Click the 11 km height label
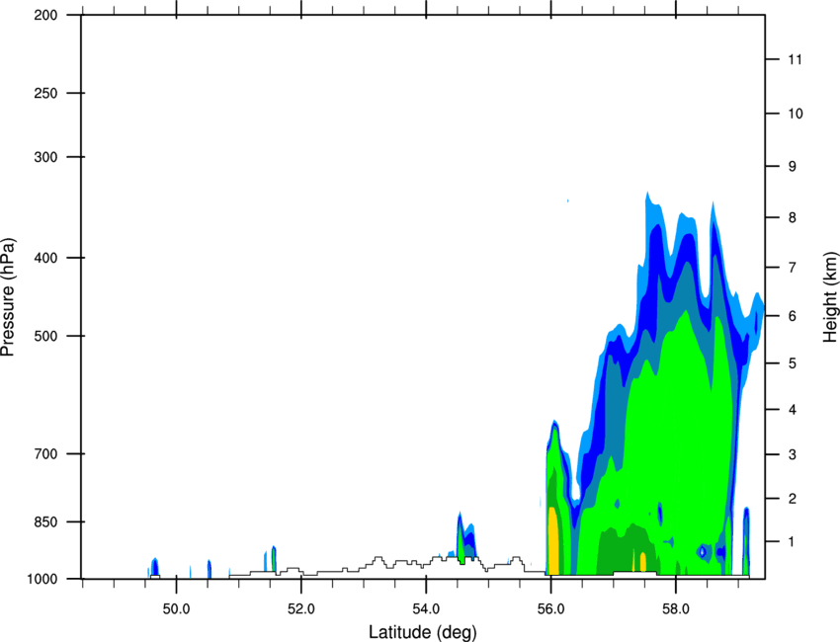This screenshot has height=642, width=840. tap(795, 59)
